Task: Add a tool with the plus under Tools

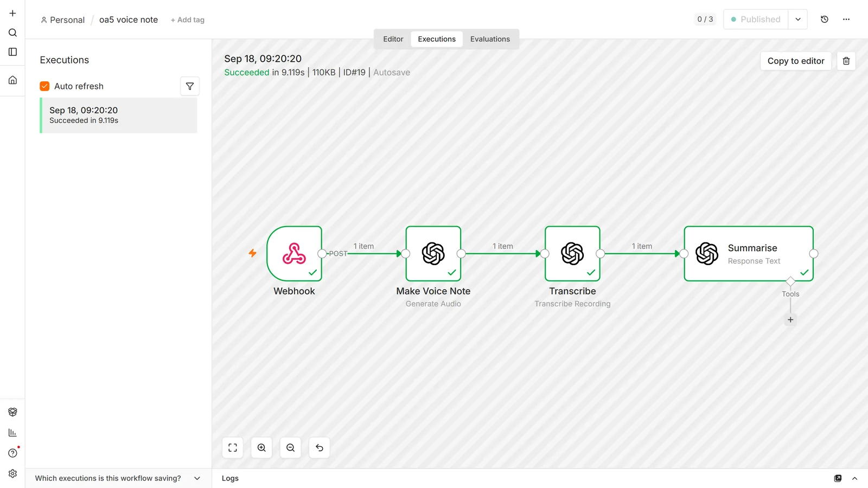Action: (790, 320)
